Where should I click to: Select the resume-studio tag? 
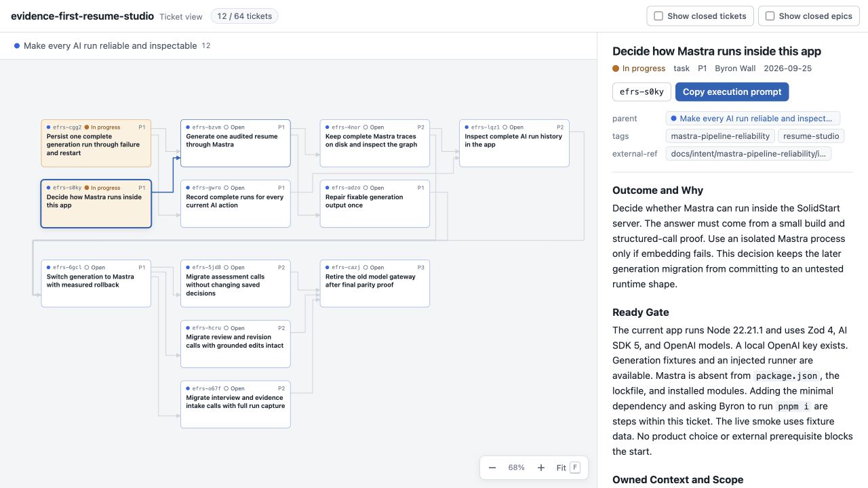click(x=811, y=136)
